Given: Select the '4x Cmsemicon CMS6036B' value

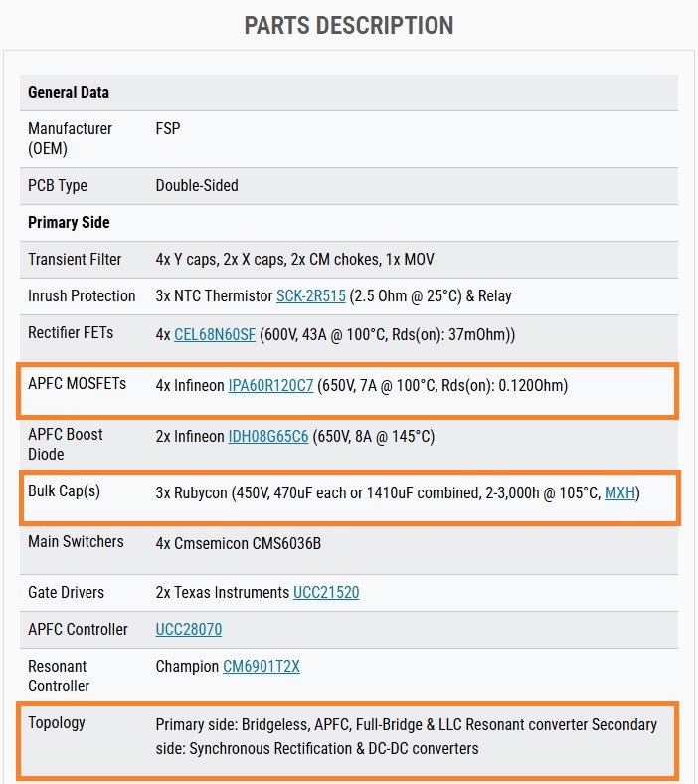Looking at the screenshot, I should pyautogui.click(x=239, y=543).
